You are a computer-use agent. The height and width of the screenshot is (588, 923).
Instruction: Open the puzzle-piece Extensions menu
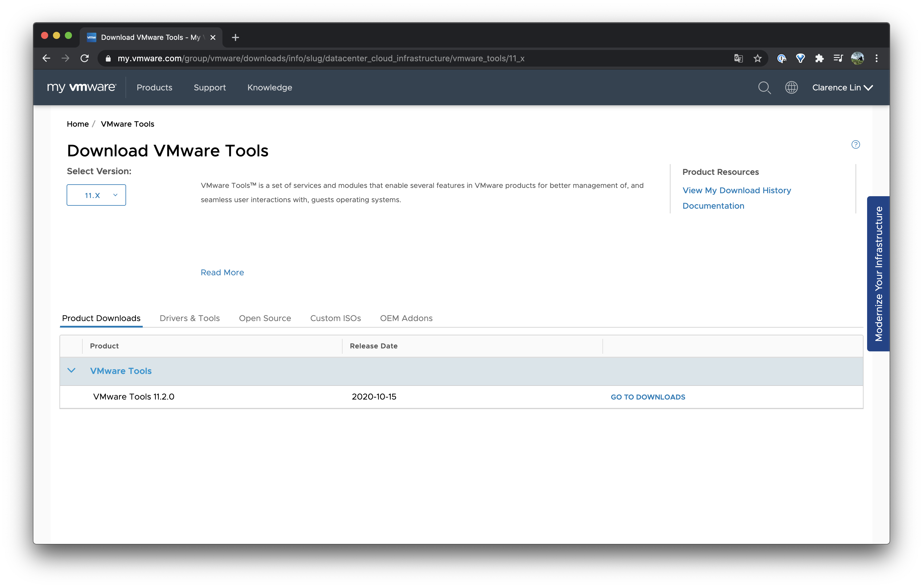pos(819,58)
